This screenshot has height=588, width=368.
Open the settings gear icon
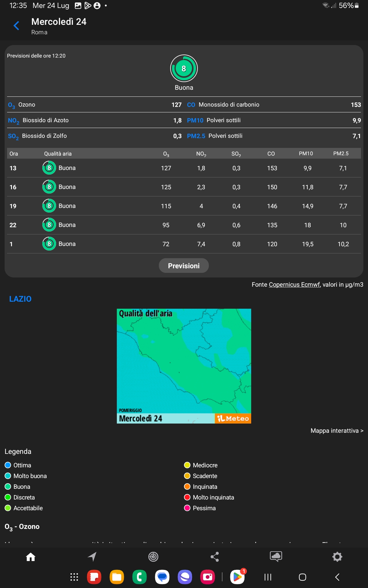(337, 557)
